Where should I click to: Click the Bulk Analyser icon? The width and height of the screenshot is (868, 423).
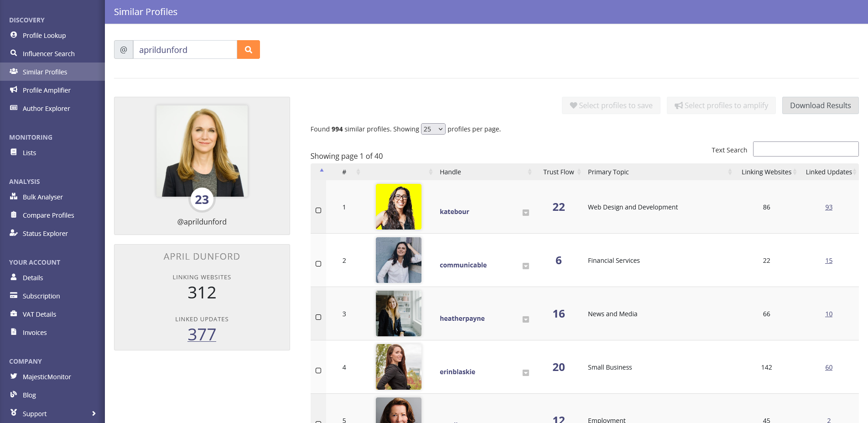(x=14, y=196)
